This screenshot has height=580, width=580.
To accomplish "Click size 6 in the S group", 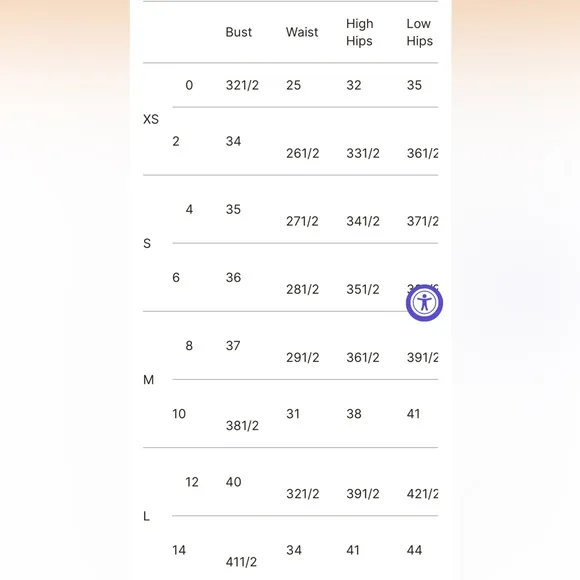I will click(176, 277).
